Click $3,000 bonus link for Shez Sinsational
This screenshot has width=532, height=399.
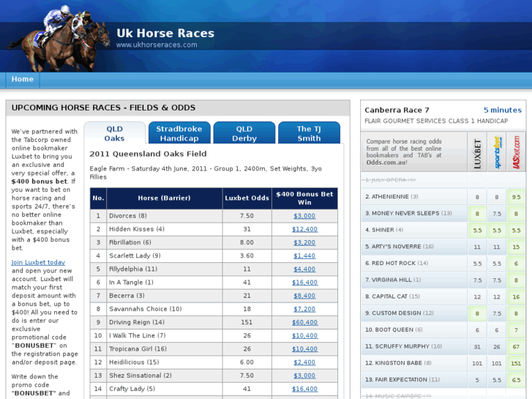(304, 376)
